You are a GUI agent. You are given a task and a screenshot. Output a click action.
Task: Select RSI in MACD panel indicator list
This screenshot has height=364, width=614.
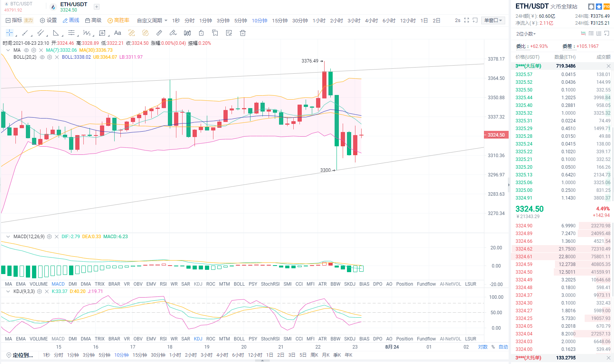[163, 284]
